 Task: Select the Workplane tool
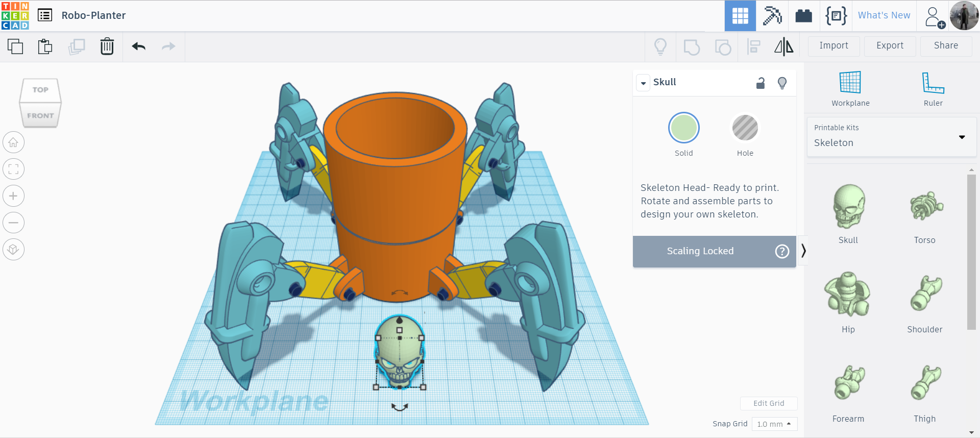point(850,89)
